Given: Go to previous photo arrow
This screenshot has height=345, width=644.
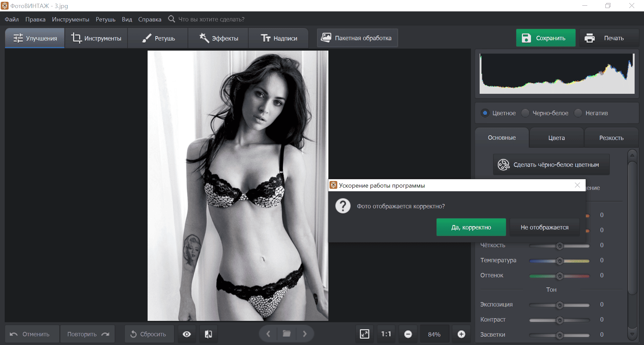Looking at the screenshot, I should click(x=268, y=334).
